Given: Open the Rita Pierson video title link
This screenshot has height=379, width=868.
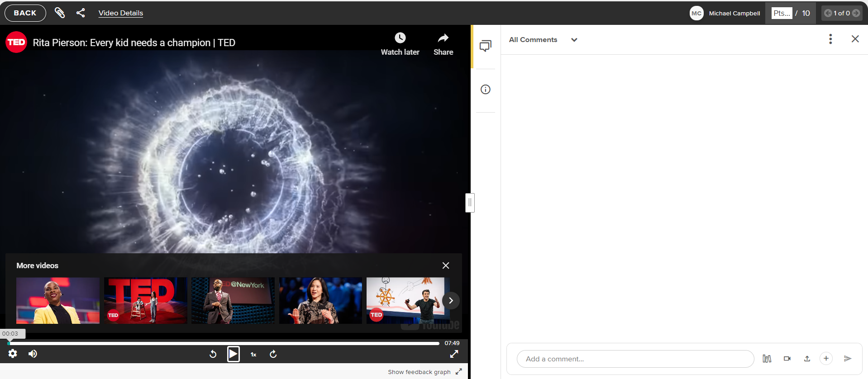Looking at the screenshot, I should tap(134, 43).
